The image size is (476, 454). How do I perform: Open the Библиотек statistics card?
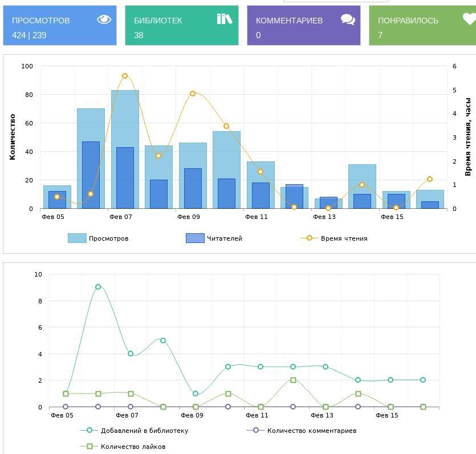182,26
